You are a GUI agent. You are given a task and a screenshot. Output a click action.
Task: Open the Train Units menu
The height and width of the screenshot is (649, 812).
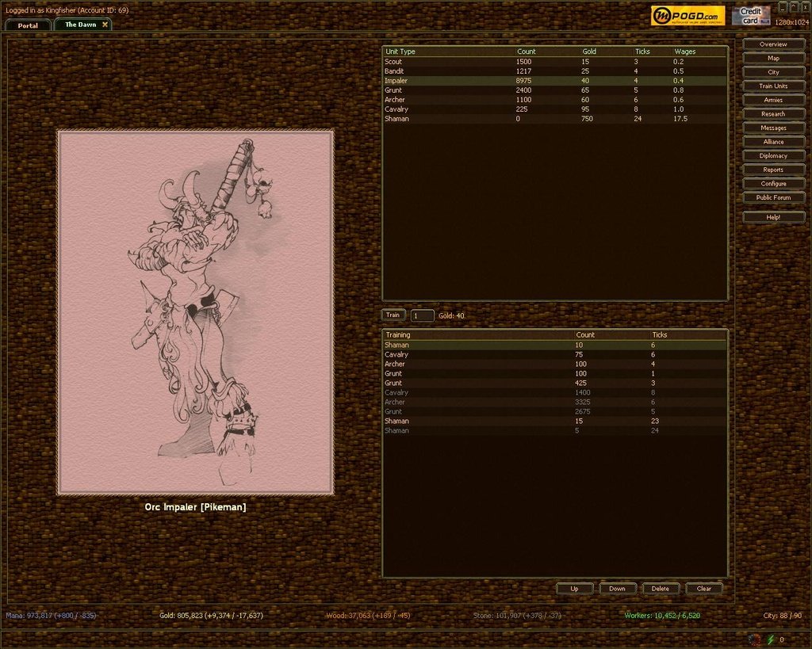tap(773, 86)
